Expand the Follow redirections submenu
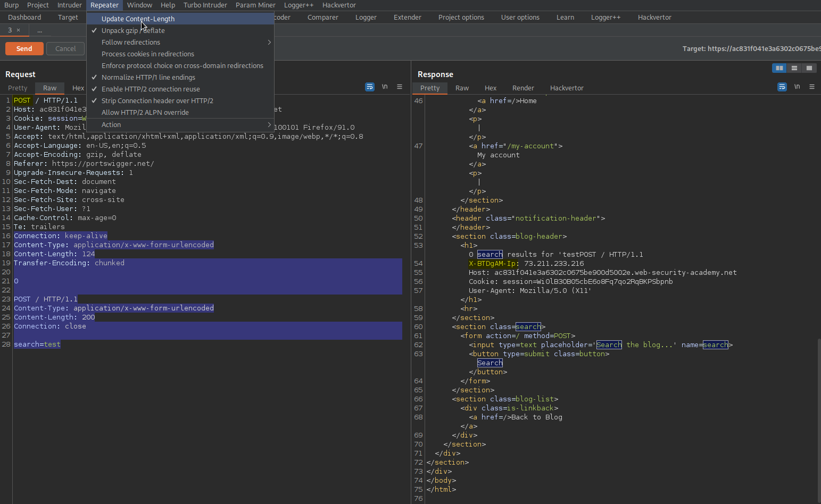821x504 pixels. (x=180, y=42)
